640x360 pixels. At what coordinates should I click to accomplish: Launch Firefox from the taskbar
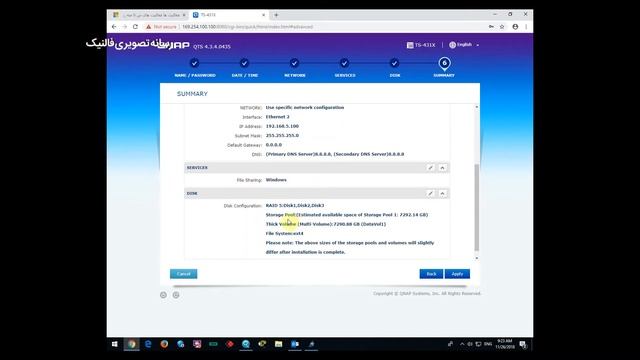tap(164, 344)
